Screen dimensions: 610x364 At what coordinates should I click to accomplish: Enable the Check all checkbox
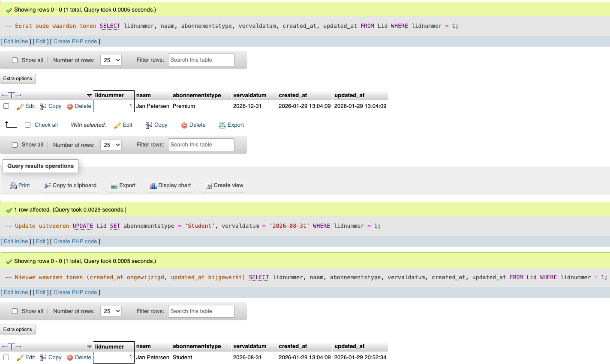[x=27, y=125]
